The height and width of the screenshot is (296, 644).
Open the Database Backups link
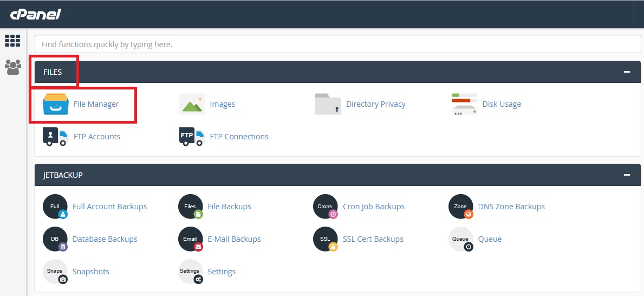pyautogui.click(x=105, y=239)
